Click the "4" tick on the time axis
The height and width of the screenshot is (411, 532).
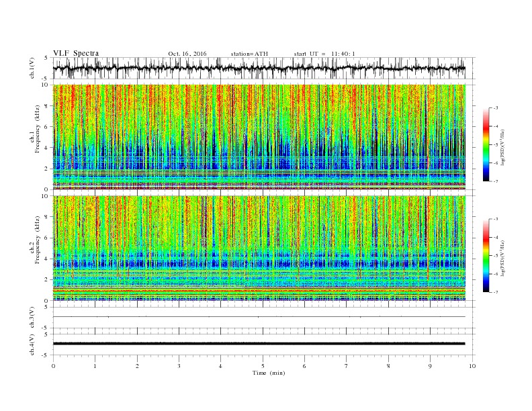[220, 366]
